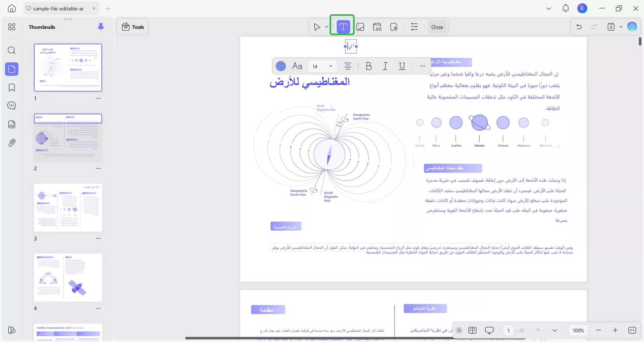Open the Bookmarks panel in the sidebar
The height and width of the screenshot is (342, 644).
12,88
